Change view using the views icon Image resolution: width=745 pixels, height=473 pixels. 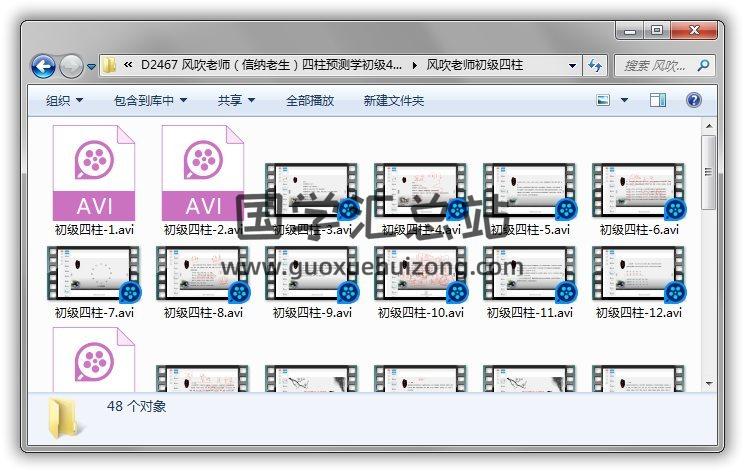tap(603, 100)
